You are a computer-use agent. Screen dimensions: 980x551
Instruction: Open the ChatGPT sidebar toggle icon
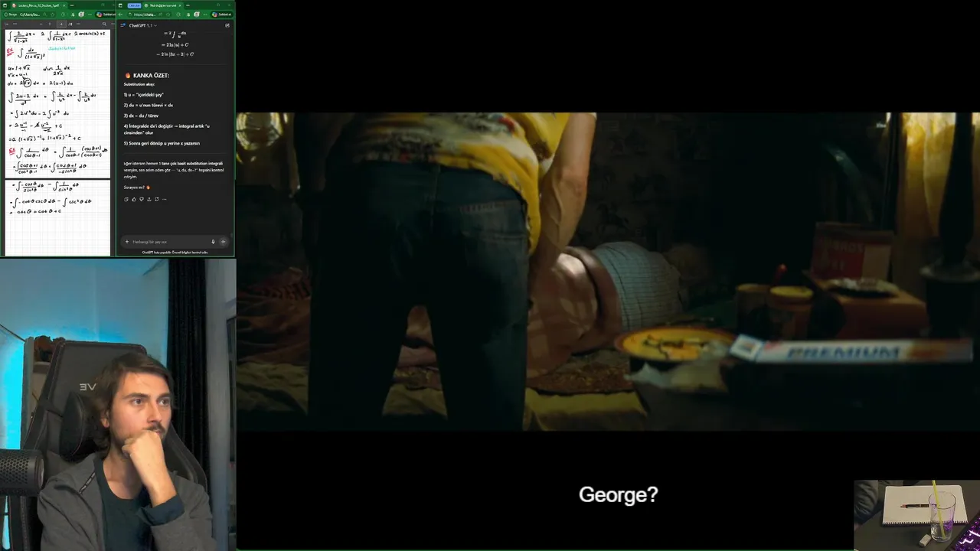122,25
